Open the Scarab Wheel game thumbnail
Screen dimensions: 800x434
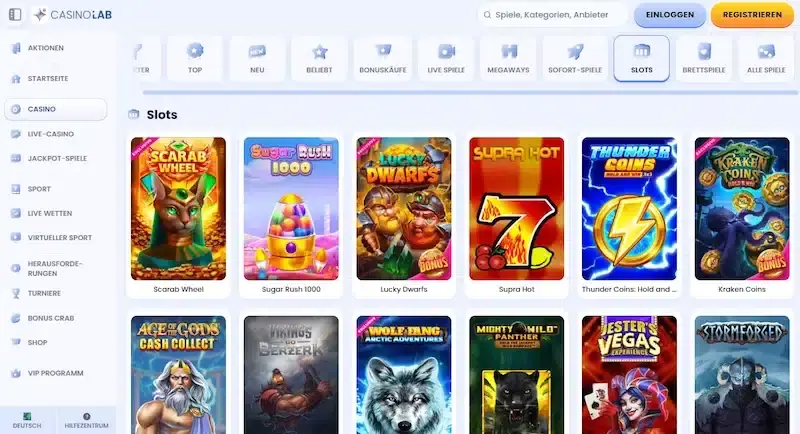click(x=178, y=209)
